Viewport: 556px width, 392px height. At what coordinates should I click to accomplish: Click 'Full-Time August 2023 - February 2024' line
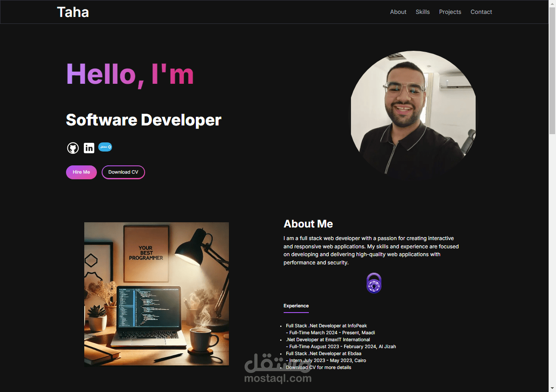click(x=341, y=346)
